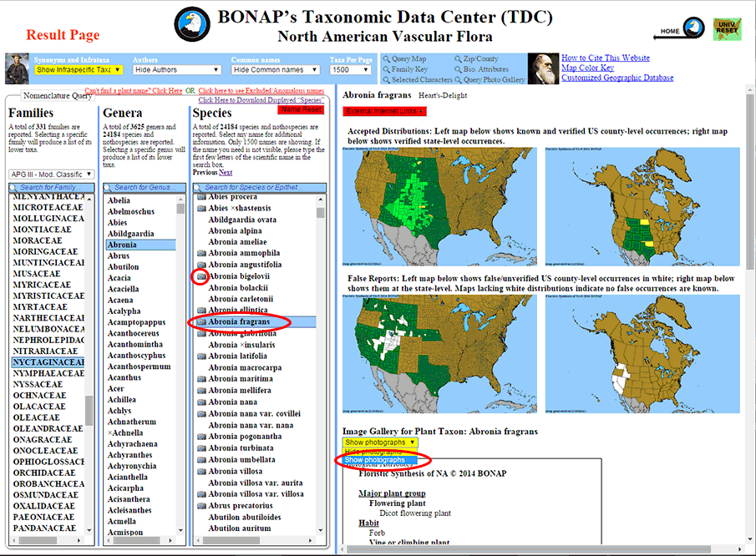The image size is (756, 556).
Task: Click camera icon beside Abronia bigelovii
Action: [x=200, y=276]
